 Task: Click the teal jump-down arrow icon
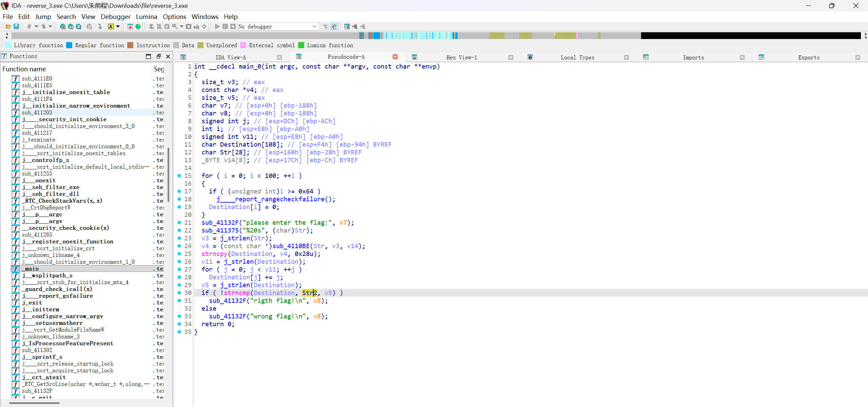100,26
